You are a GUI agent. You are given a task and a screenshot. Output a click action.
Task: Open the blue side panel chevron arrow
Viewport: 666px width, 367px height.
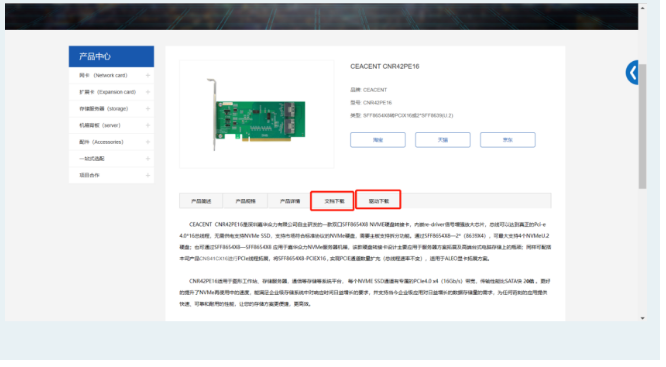pyautogui.click(x=632, y=73)
